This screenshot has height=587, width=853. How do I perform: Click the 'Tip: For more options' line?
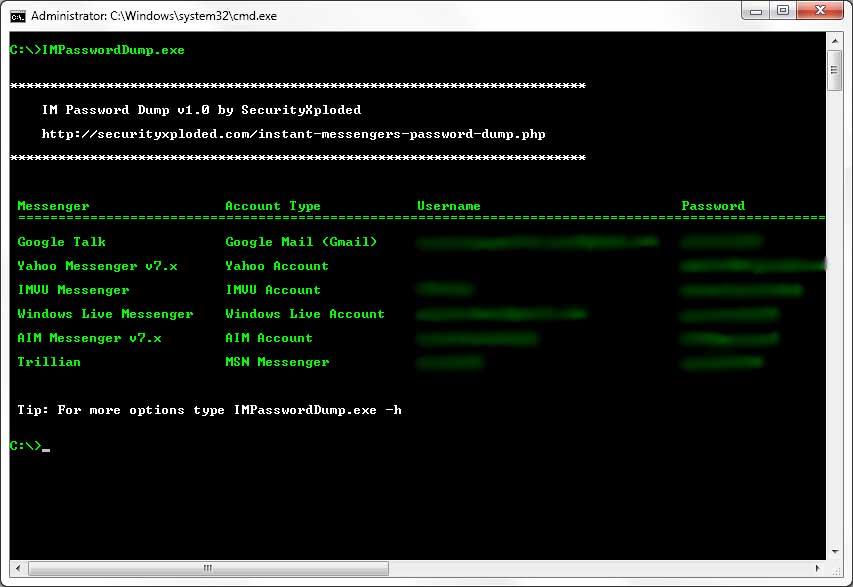click(x=209, y=410)
